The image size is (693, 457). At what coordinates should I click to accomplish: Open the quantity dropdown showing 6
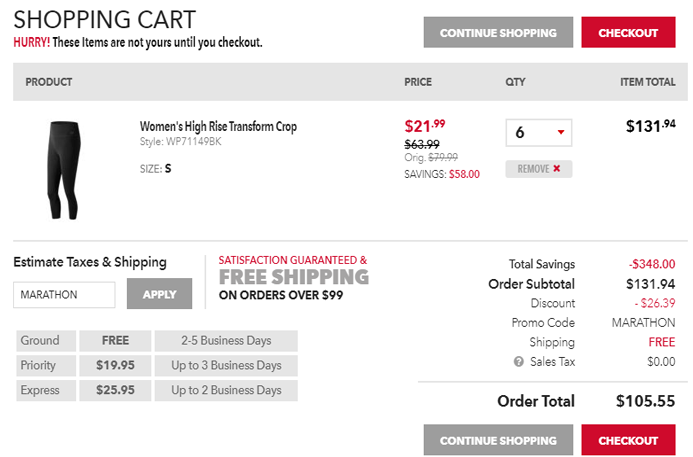pos(539,133)
